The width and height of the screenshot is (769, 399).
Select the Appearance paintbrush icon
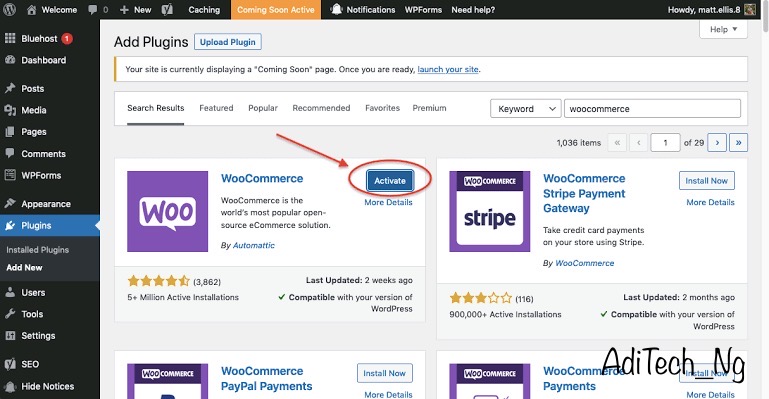pos(10,203)
